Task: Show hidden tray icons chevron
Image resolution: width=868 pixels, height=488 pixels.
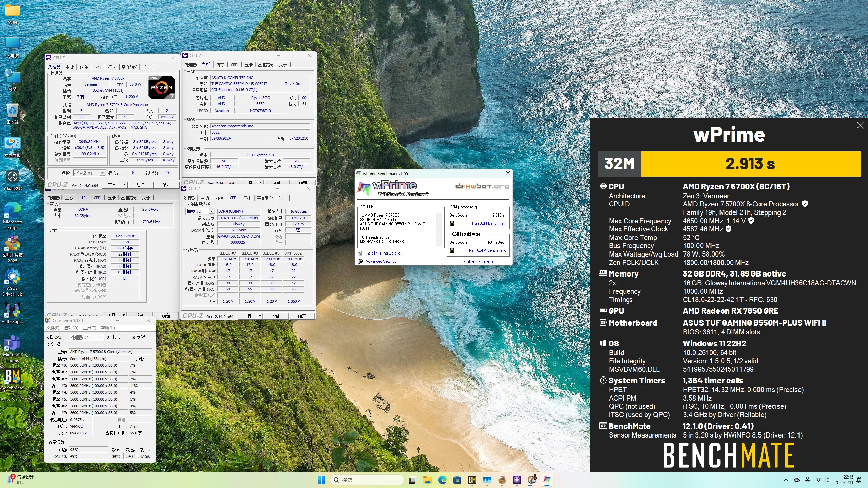Action: 786,480
